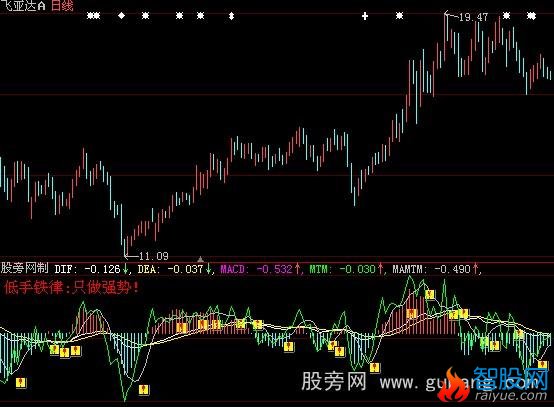Click the star marker just left of the 19.47 label
The width and height of the screenshot is (554, 407).
tap(399, 16)
